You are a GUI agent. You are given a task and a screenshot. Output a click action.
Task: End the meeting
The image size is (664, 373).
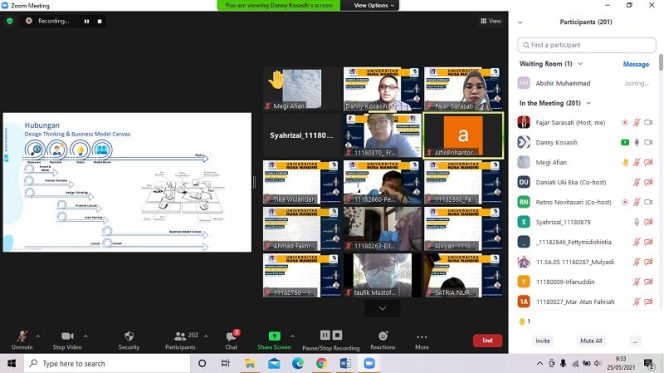pos(487,340)
